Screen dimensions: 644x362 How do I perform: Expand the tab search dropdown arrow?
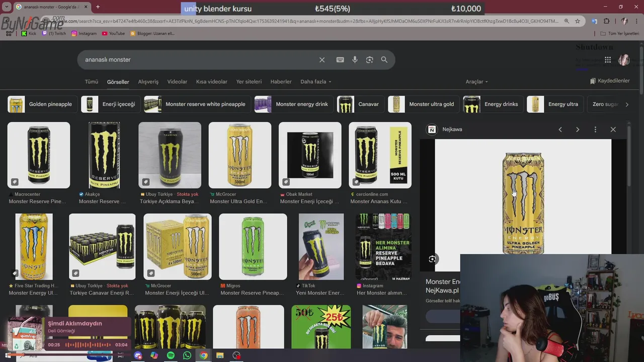pyautogui.click(x=7, y=7)
